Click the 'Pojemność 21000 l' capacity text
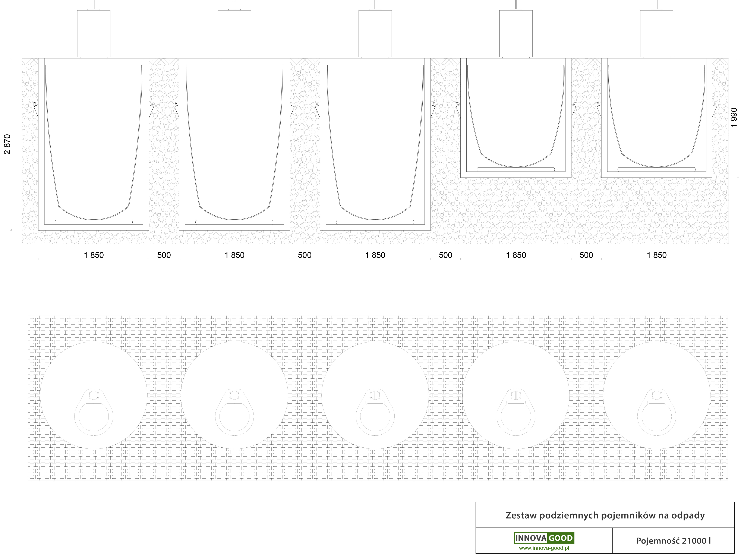The width and height of the screenshot is (741, 560). coord(673,541)
